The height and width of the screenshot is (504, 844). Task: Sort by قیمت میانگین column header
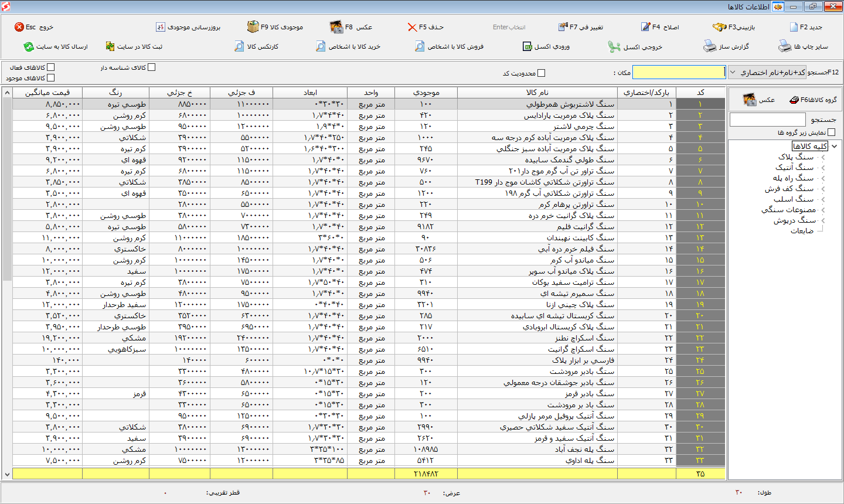click(x=47, y=93)
